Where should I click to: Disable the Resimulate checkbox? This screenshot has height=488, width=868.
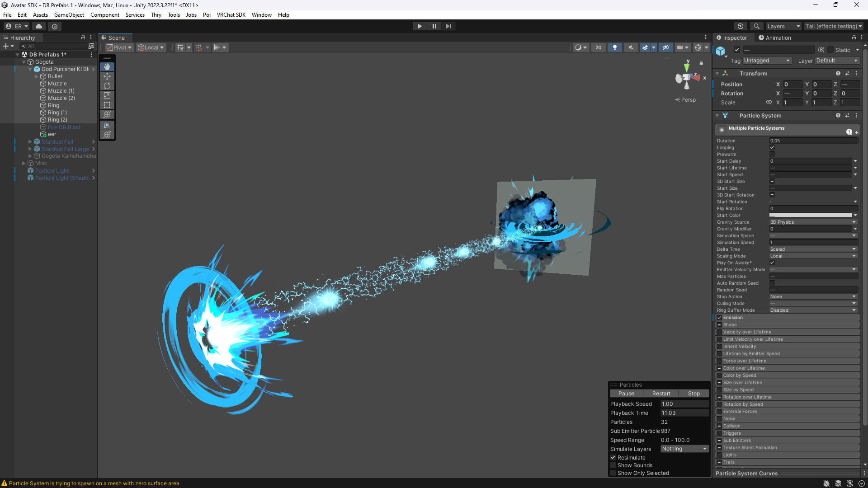613,458
